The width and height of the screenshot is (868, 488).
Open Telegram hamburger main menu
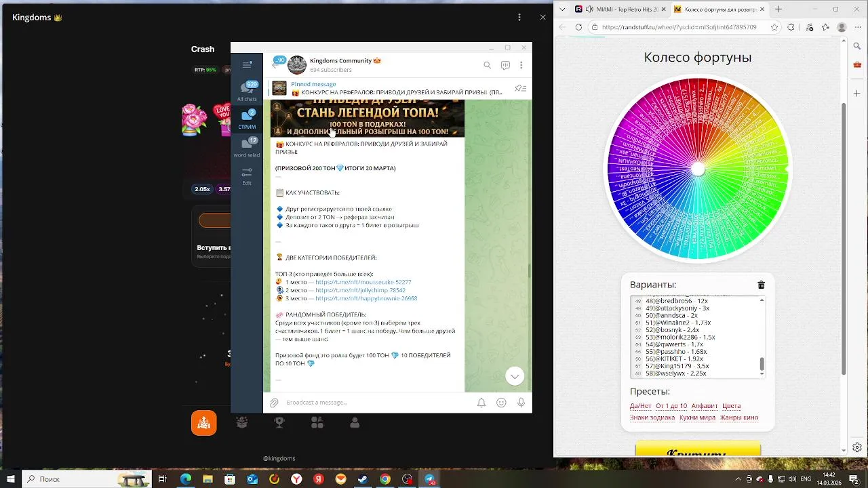point(247,65)
